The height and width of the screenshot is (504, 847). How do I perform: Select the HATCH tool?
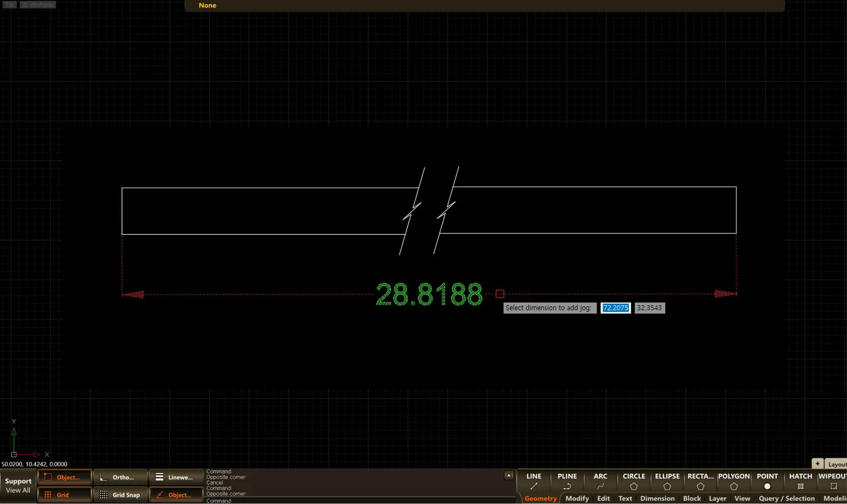tap(800, 481)
